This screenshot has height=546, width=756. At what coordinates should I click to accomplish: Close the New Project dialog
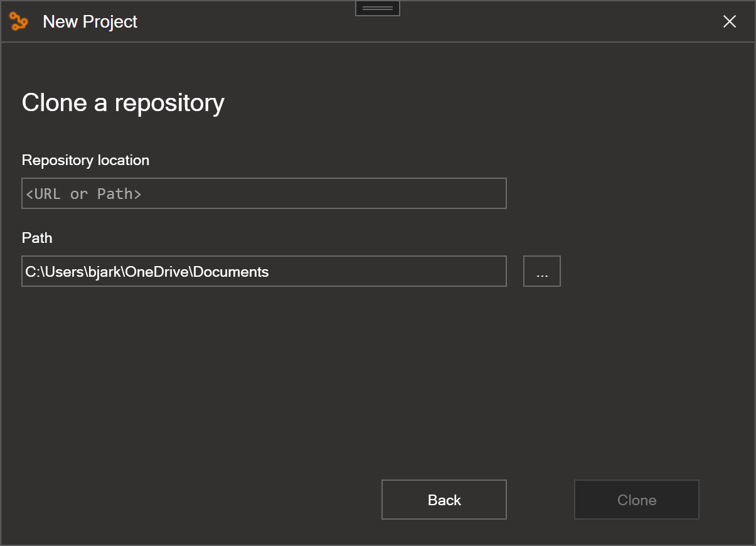729,21
